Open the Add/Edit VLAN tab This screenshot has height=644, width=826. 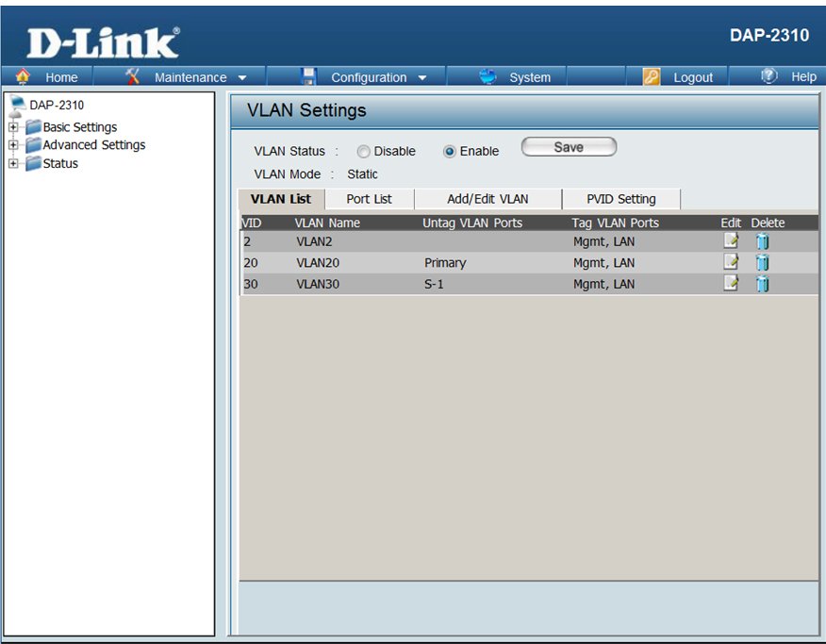pos(487,199)
